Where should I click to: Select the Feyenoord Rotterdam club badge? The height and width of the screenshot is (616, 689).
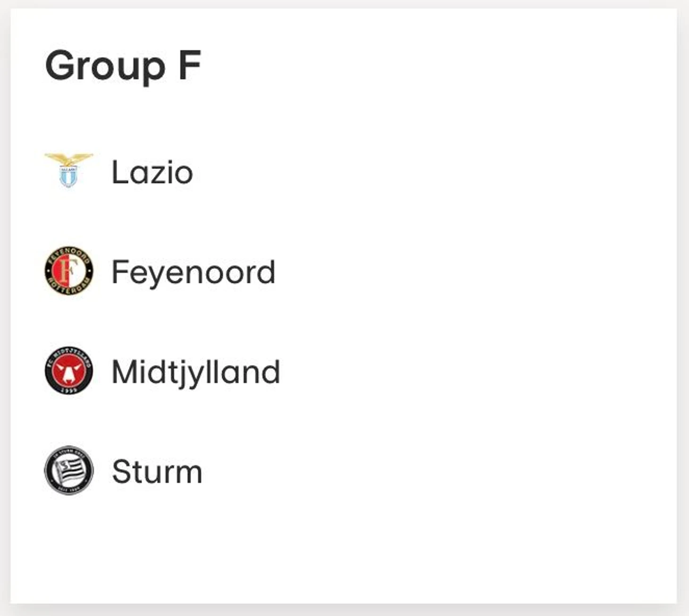coord(69,271)
